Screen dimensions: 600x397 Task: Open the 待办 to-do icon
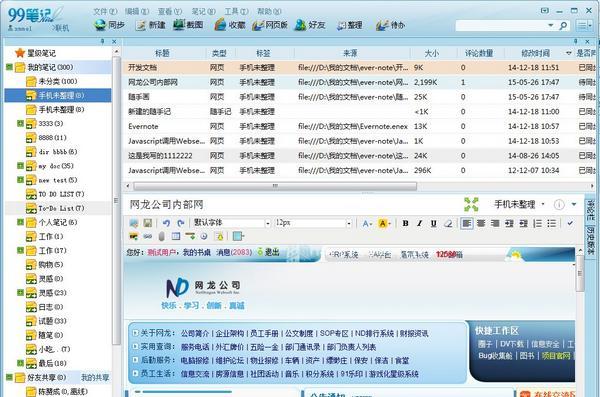click(382, 25)
